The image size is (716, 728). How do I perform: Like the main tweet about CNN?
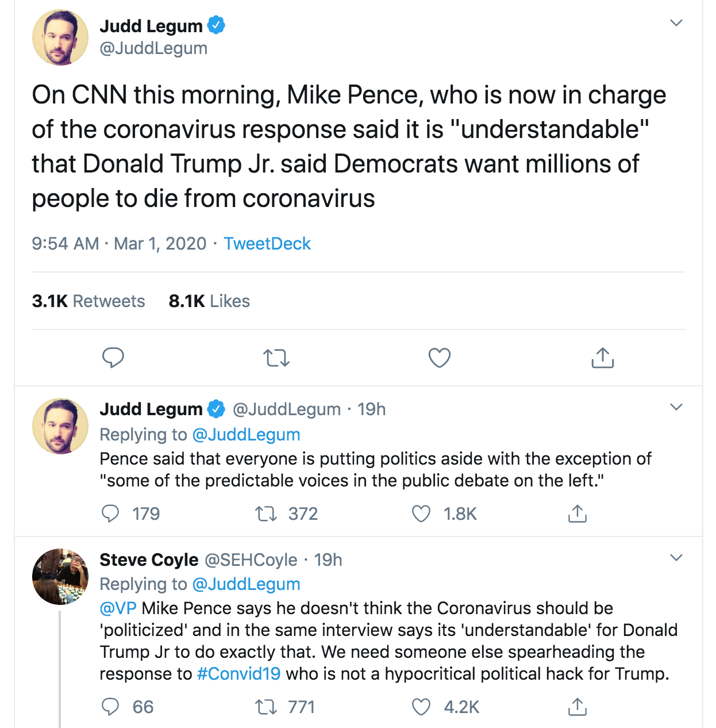pos(440,358)
